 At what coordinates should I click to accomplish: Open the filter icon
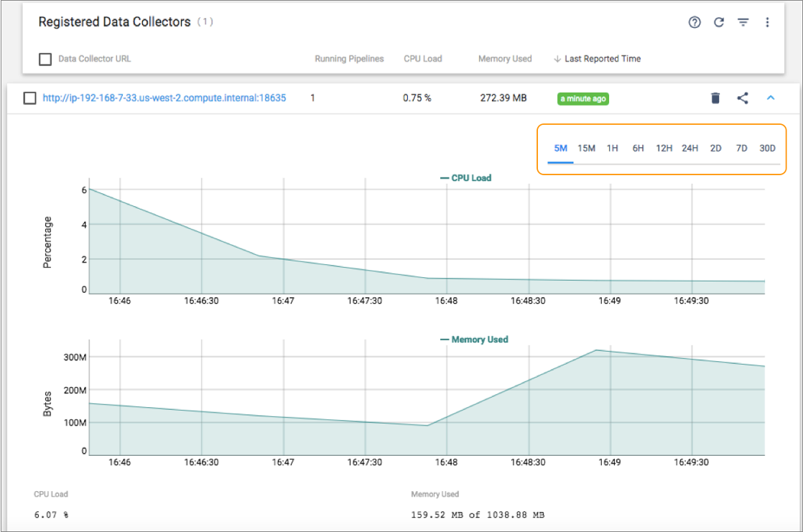pos(743,22)
